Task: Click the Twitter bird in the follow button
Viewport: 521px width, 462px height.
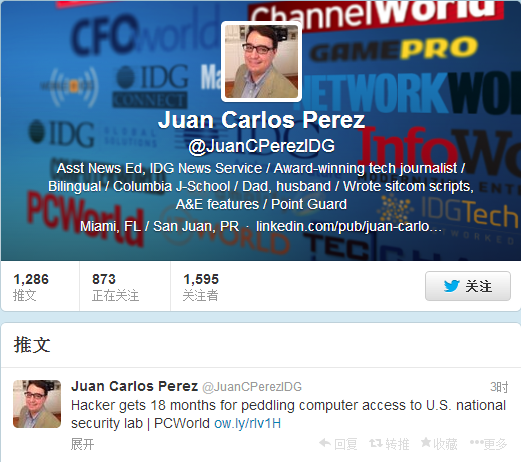Action: coord(452,286)
